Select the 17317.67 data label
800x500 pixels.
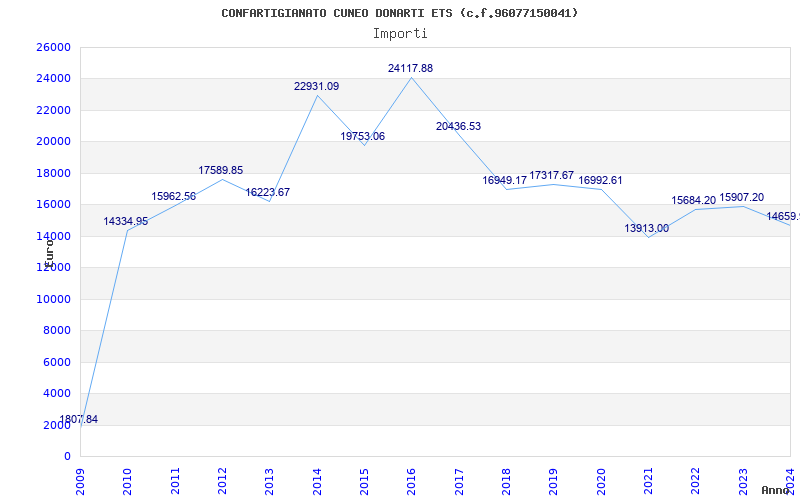tap(552, 176)
